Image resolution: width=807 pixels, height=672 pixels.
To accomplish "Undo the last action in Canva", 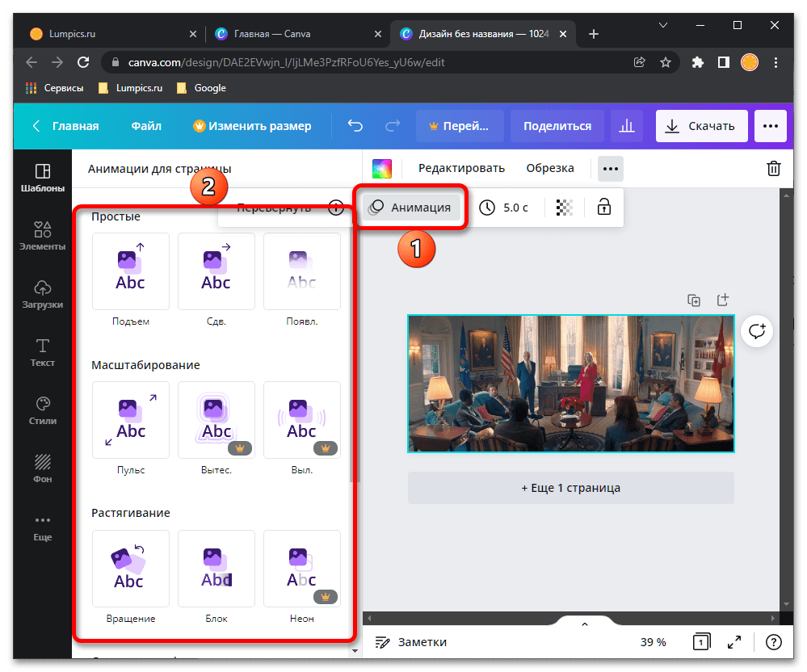I will pyautogui.click(x=355, y=125).
